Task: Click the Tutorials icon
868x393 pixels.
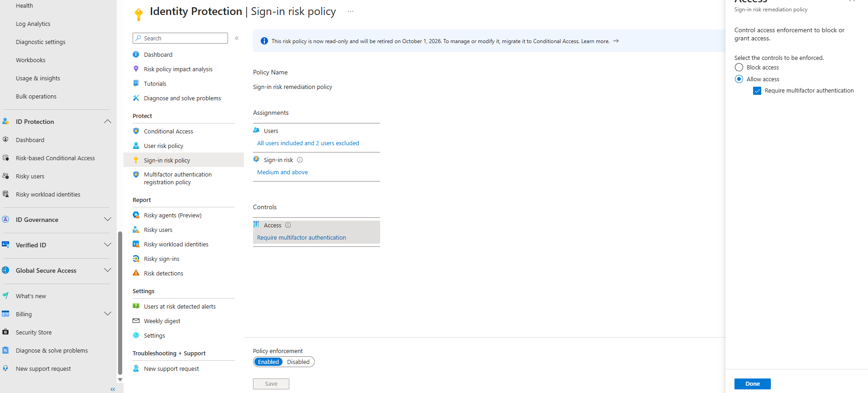Action: click(x=136, y=84)
